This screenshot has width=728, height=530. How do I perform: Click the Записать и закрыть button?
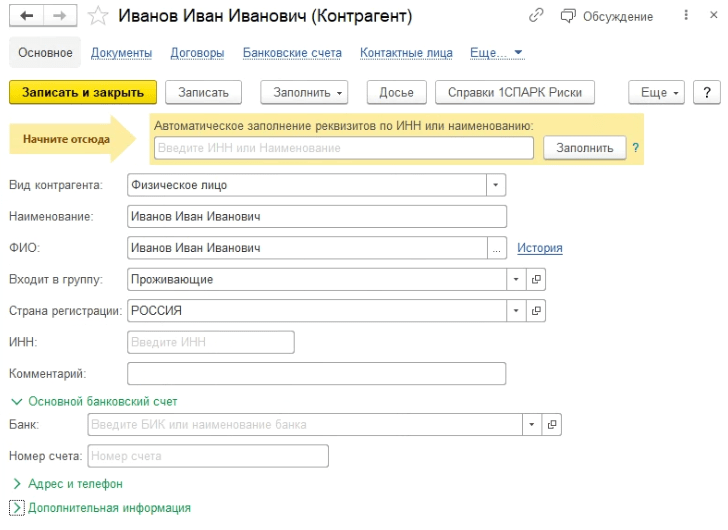(x=83, y=92)
